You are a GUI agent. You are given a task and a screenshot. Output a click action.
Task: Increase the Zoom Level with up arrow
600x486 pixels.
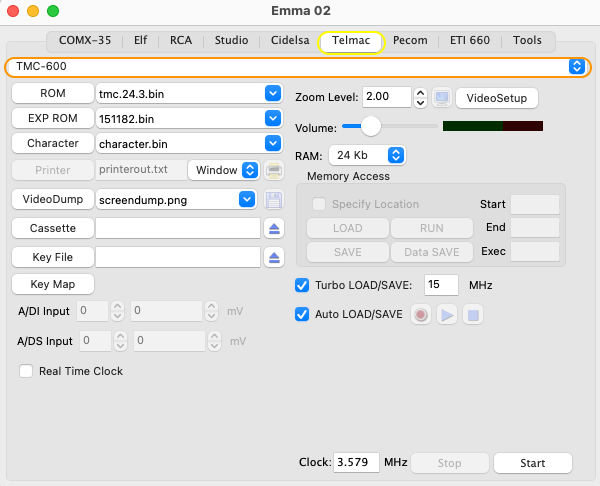pos(421,93)
